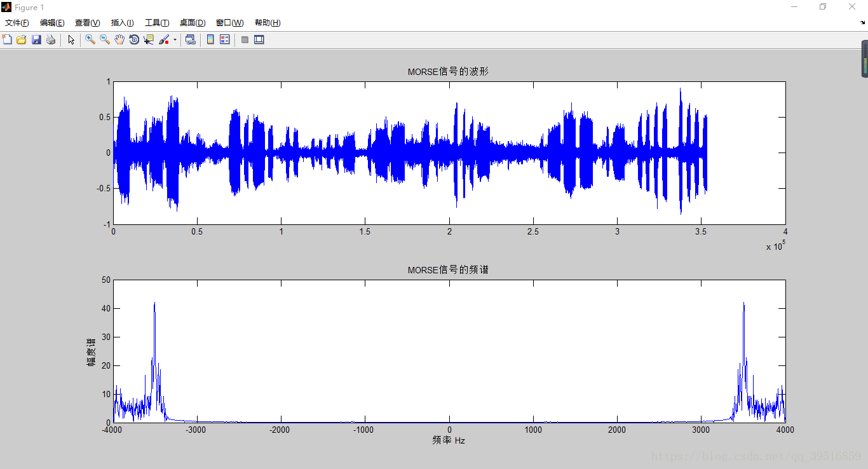This screenshot has height=469, width=868.
Task: Open the 帮助(H) menu
Action: (268, 23)
